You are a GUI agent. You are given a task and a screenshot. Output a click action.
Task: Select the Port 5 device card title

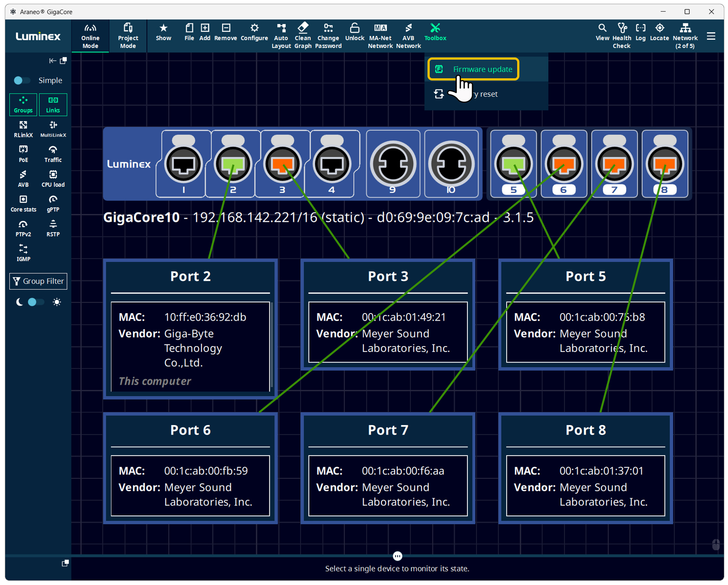(x=586, y=277)
